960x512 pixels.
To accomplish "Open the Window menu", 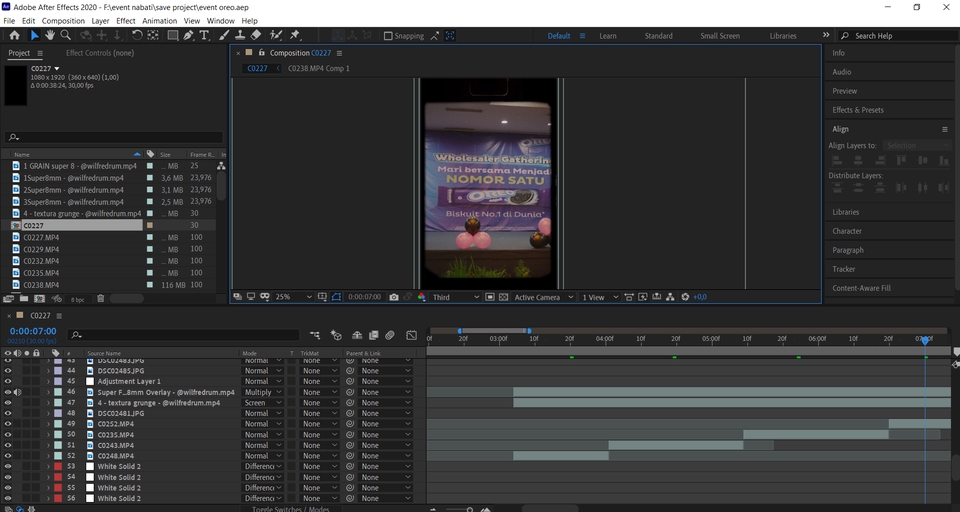I will point(220,21).
